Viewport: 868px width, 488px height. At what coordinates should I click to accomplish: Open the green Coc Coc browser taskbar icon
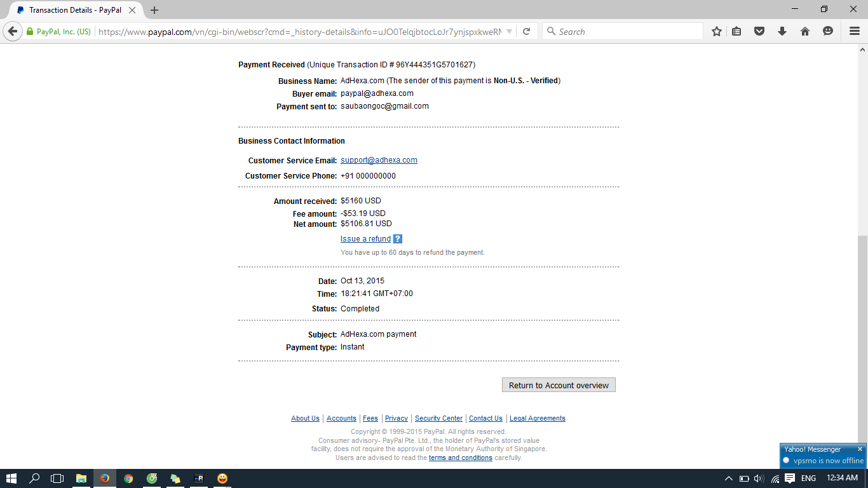point(152,478)
